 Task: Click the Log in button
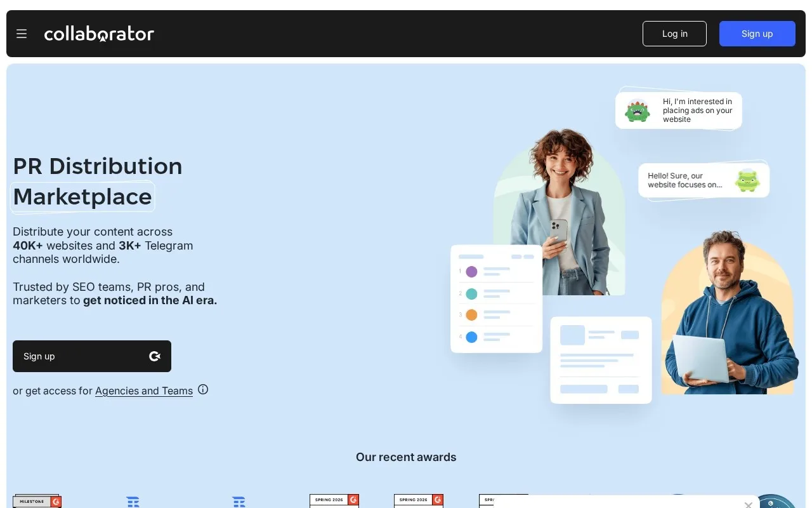pos(674,34)
